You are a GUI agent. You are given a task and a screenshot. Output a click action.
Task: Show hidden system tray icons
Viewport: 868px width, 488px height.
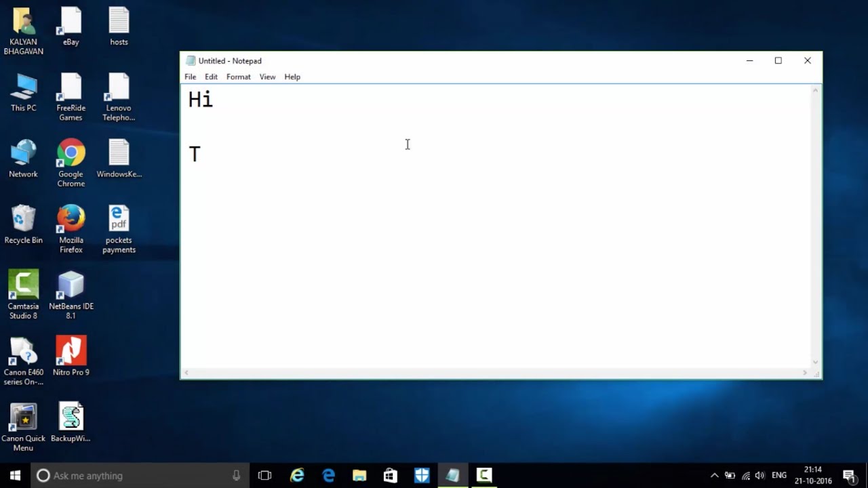click(x=714, y=476)
